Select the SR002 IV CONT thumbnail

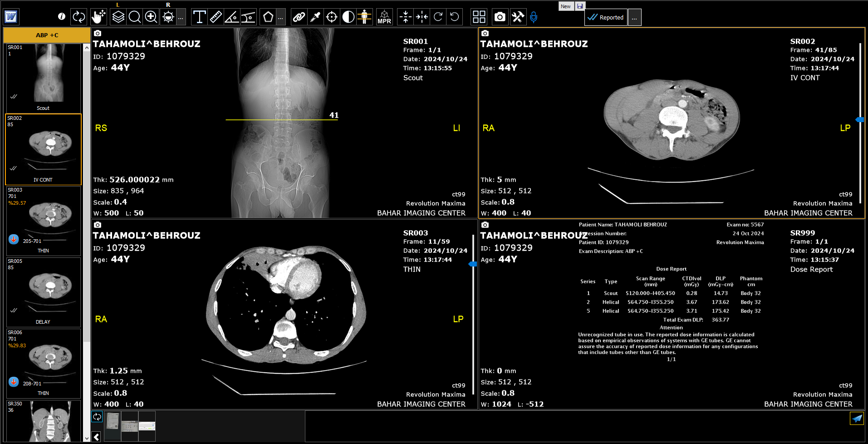43,149
